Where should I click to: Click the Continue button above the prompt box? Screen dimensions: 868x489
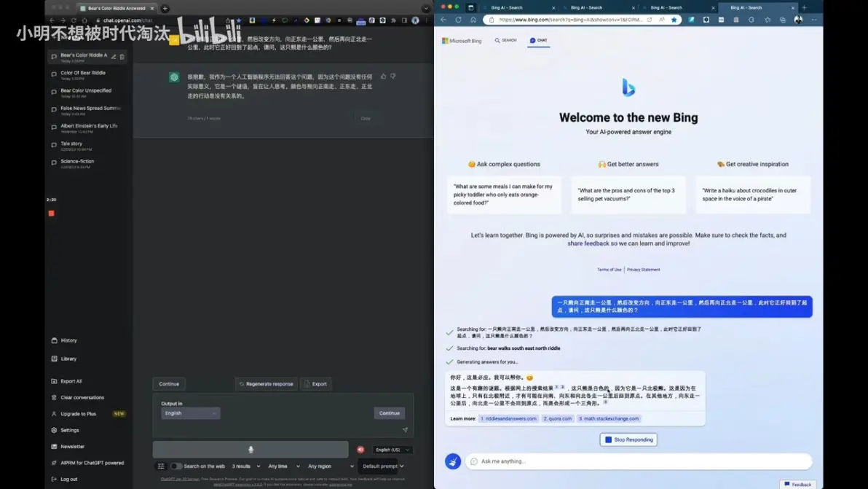point(169,384)
